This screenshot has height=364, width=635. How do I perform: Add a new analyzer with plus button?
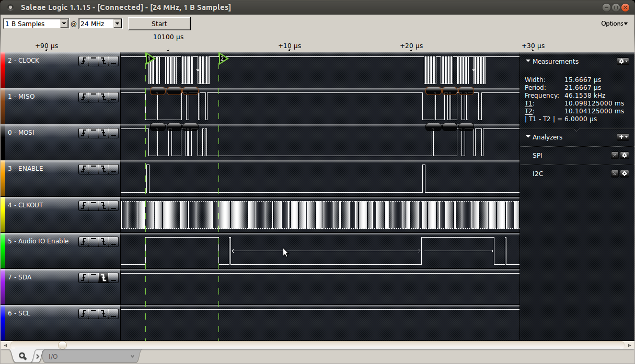623,137
